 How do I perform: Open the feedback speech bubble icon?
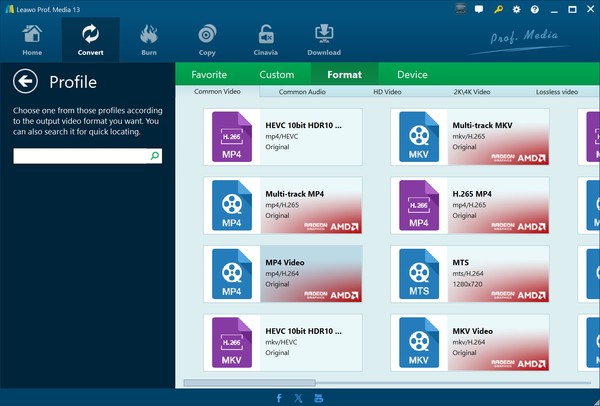click(479, 9)
